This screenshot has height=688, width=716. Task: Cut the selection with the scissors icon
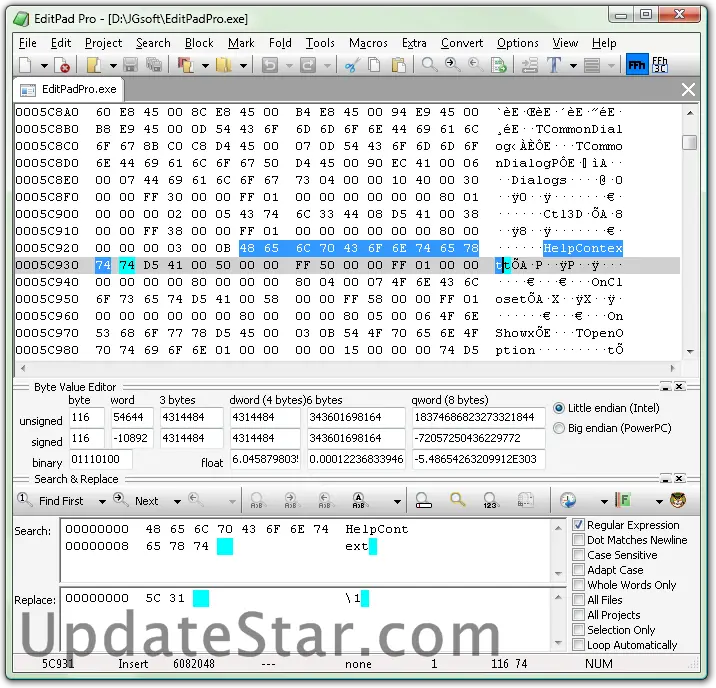pos(352,65)
